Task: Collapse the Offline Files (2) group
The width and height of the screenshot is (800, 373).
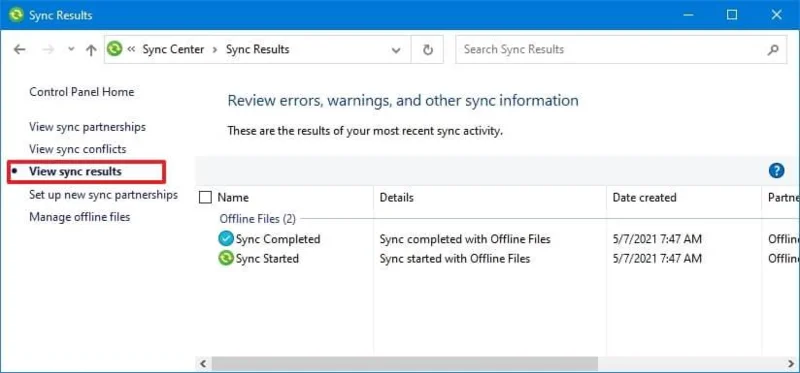Action: (258, 219)
